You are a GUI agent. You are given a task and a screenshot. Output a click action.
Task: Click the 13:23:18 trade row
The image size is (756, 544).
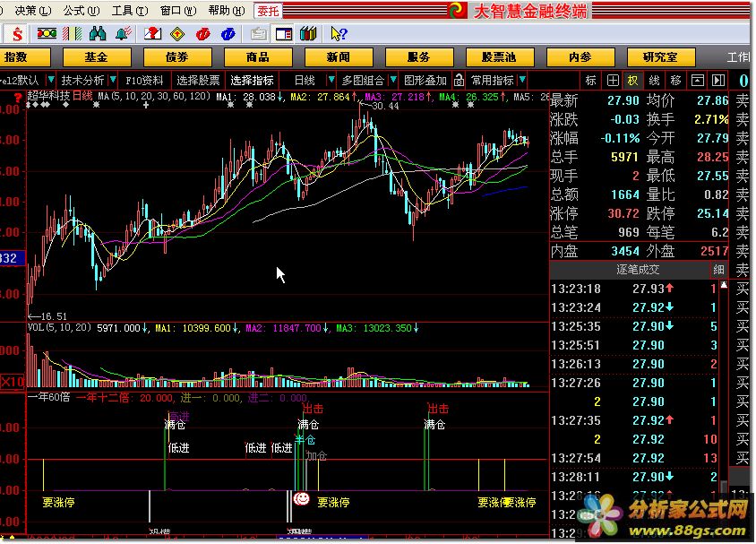point(633,289)
